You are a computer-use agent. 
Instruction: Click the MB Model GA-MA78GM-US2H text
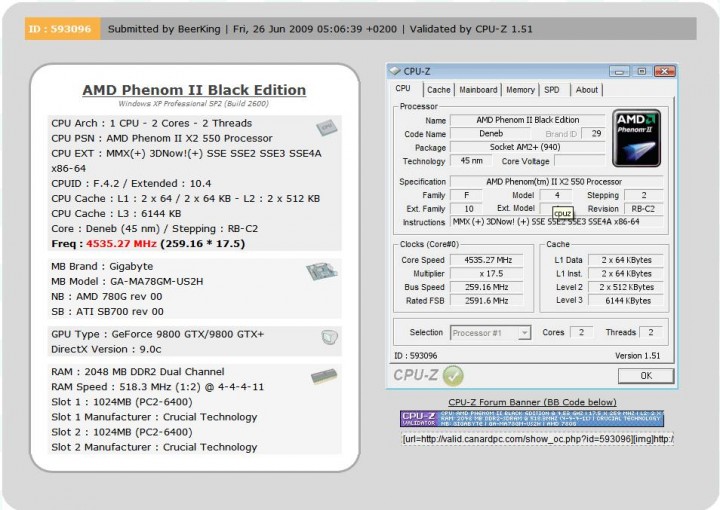point(127,281)
